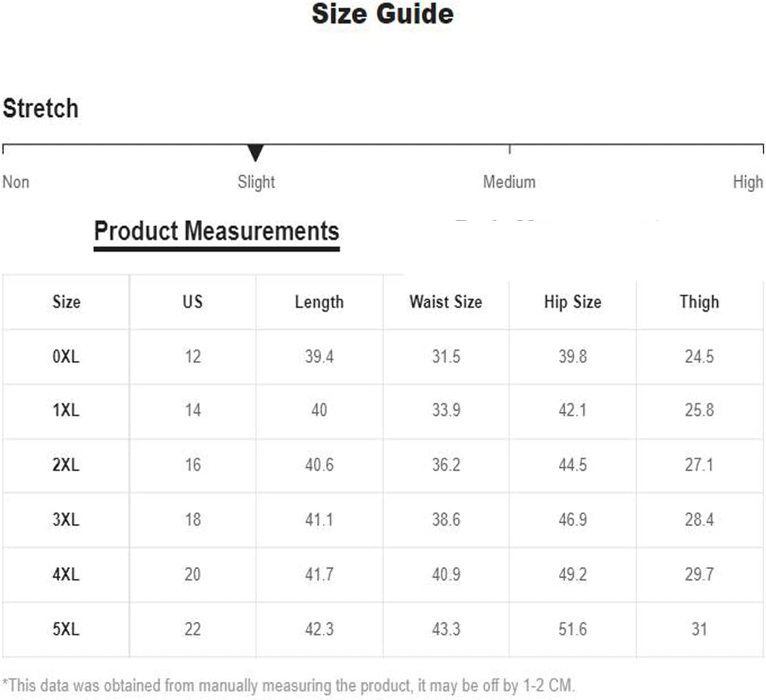This screenshot has width=766, height=700.
Task: Select the Length column header
Action: point(319,302)
